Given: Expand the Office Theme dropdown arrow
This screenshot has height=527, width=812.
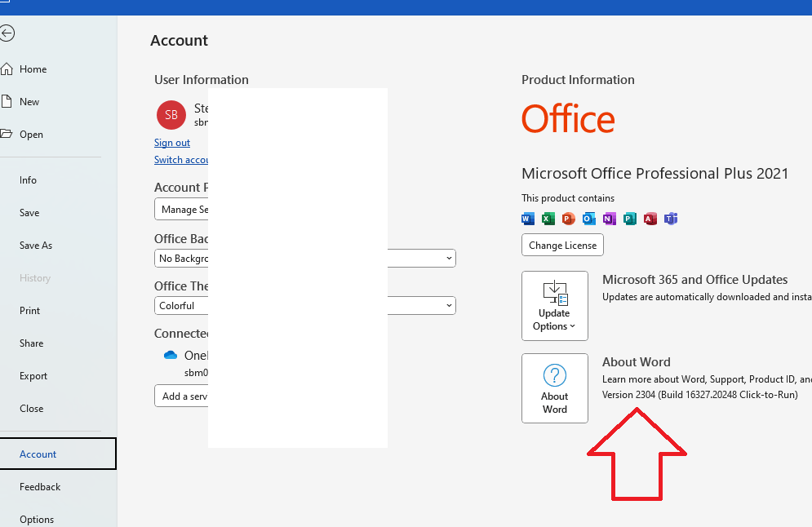Looking at the screenshot, I should click(449, 305).
